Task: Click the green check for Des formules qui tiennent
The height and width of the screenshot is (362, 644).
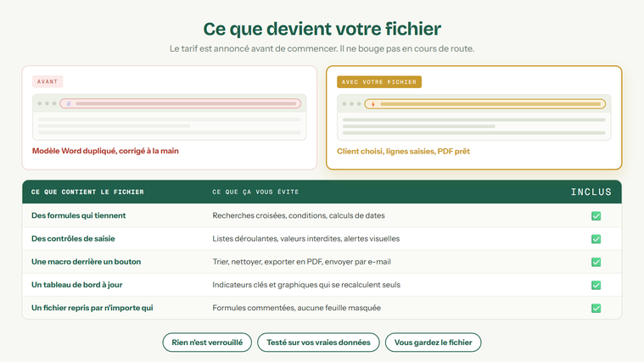Action: coord(596,216)
